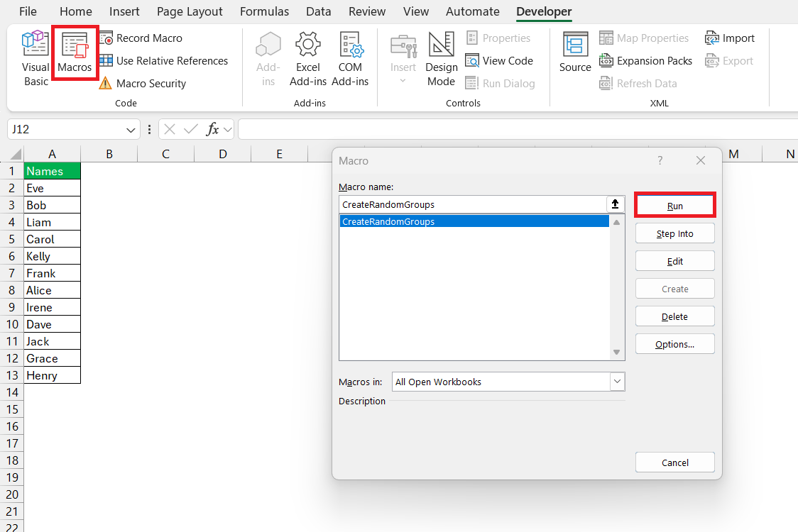Open control Properties
The height and width of the screenshot is (532, 798).
click(x=498, y=38)
